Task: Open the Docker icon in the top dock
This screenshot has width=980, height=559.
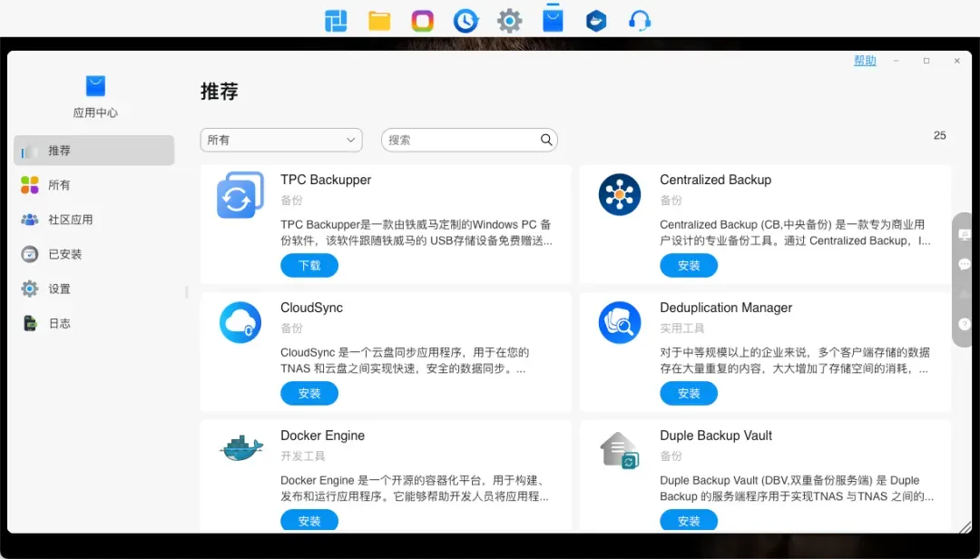Action: [596, 21]
